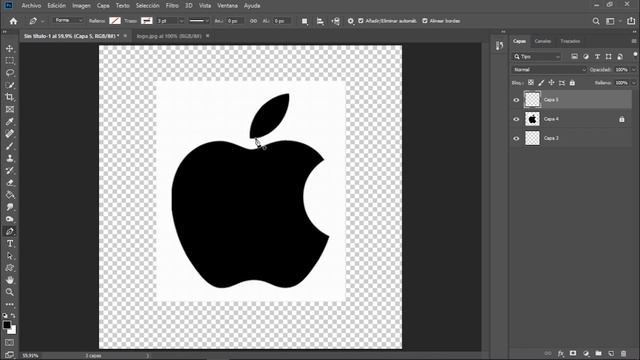The height and width of the screenshot is (360, 640).
Task: Add a layer mask from the Layers panel
Action: click(x=573, y=353)
